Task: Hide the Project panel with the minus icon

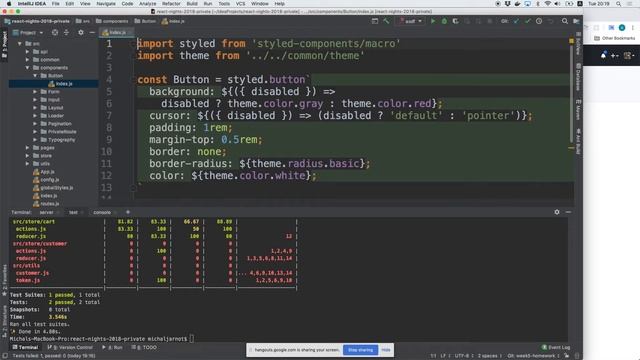Action: tap(92, 32)
